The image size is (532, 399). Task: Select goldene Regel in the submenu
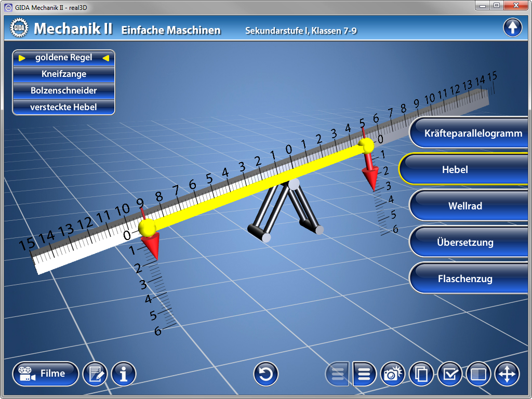click(63, 58)
